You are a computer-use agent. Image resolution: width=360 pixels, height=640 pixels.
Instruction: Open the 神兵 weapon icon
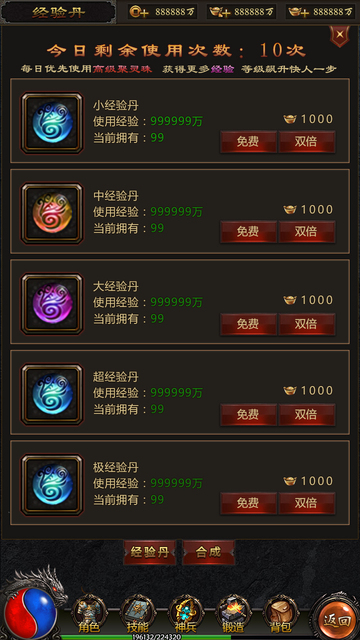pyautogui.click(x=185, y=614)
